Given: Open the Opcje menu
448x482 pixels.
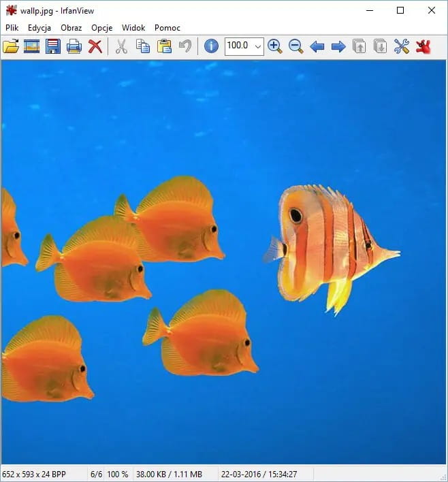Looking at the screenshot, I should click(101, 28).
